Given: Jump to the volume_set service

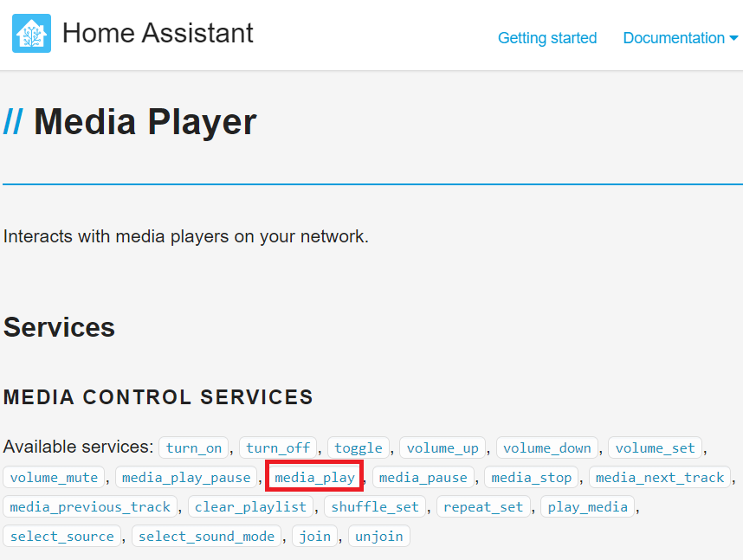Looking at the screenshot, I should click(655, 447).
